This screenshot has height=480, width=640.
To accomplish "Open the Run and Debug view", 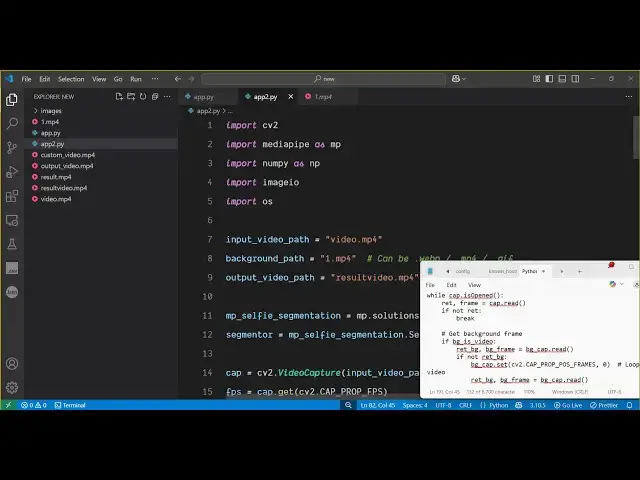I will [12, 172].
